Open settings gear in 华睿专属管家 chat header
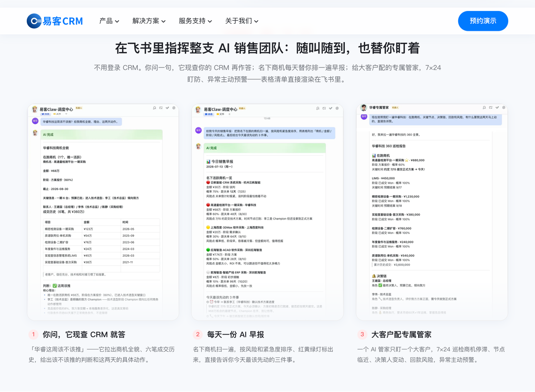 [x=504, y=108]
